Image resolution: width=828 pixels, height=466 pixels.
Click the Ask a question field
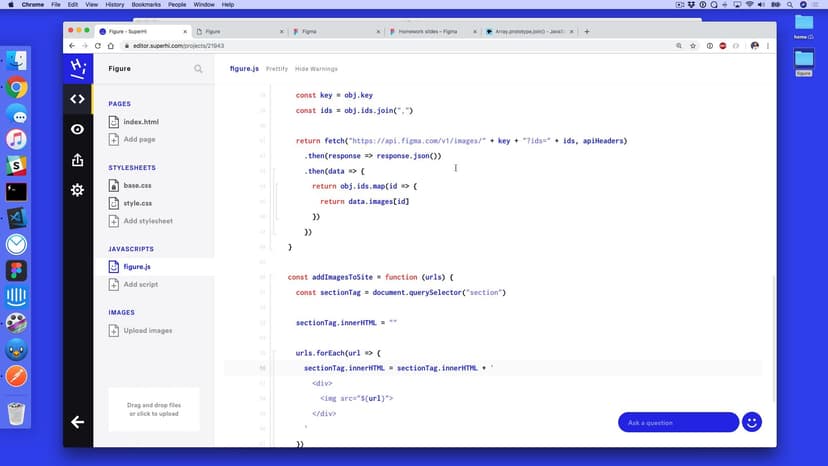pos(677,423)
